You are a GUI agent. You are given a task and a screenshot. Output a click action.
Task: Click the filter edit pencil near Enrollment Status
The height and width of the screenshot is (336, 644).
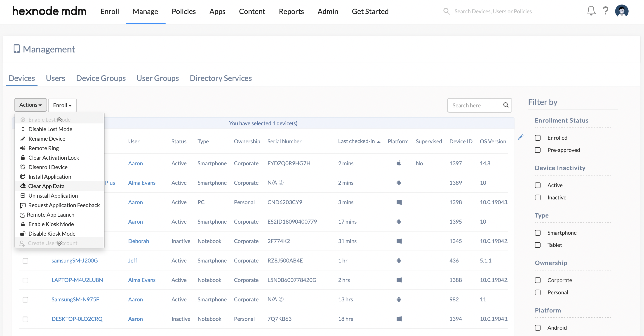[x=522, y=137]
